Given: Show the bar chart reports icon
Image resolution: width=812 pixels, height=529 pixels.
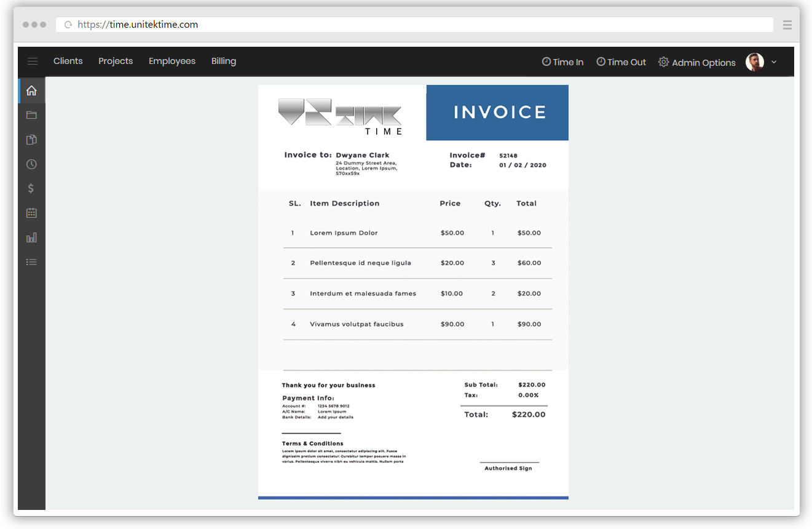Looking at the screenshot, I should tap(31, 237).
